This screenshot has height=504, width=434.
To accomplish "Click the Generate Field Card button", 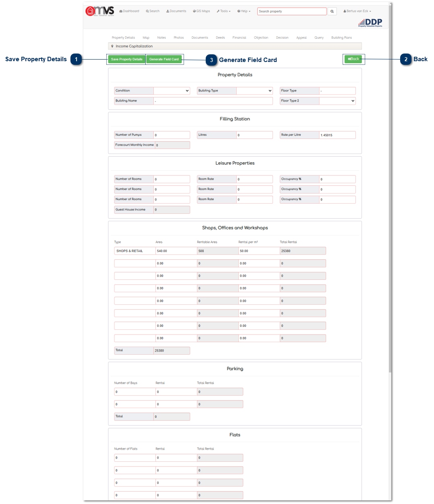I will pos(164,59).
